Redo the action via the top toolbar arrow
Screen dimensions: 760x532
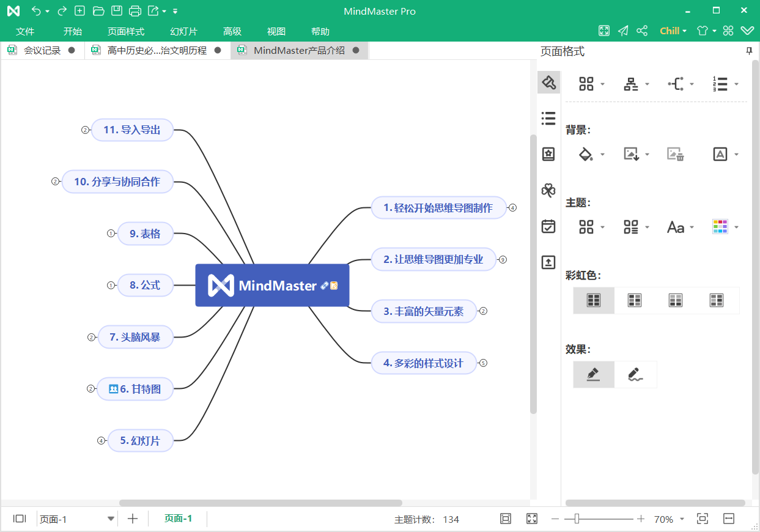pyautogui.click(x=62, y=11)
